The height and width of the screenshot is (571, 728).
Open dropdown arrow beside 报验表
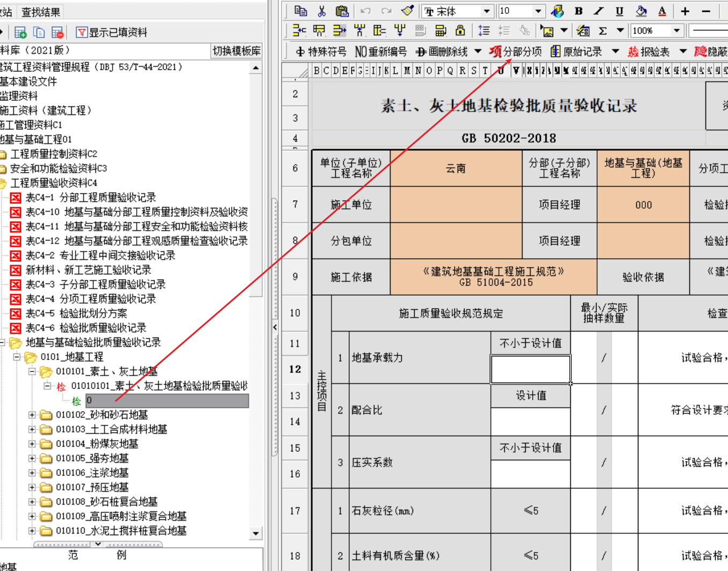pyautogui.click(x=683, y=52)
